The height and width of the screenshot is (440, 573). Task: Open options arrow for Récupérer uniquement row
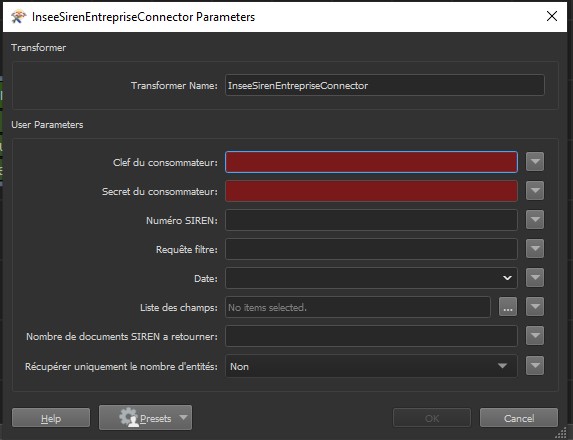pyautogui.click(x=535, y=365)
